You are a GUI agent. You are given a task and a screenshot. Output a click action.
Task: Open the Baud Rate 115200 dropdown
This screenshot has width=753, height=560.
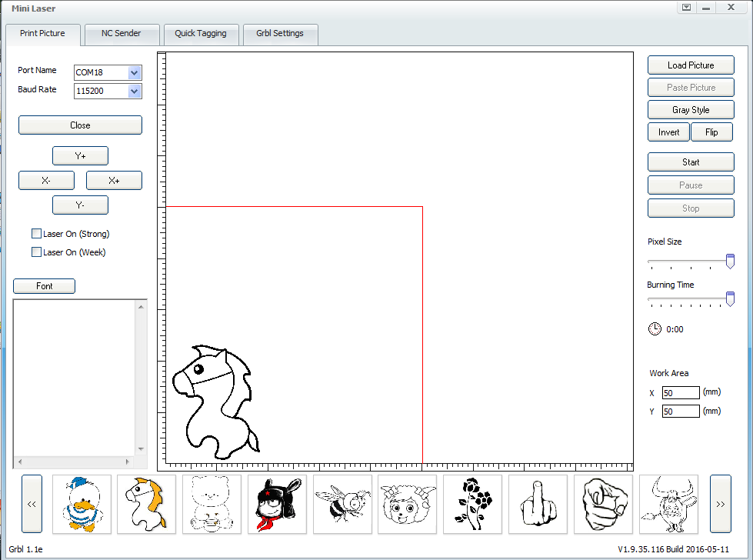click(135, 91)
